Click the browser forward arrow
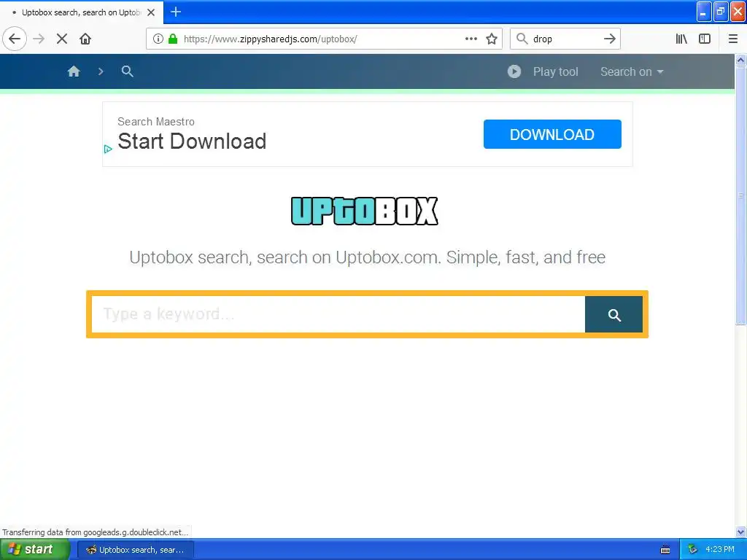The image size is (747, 560). (39, 39)
